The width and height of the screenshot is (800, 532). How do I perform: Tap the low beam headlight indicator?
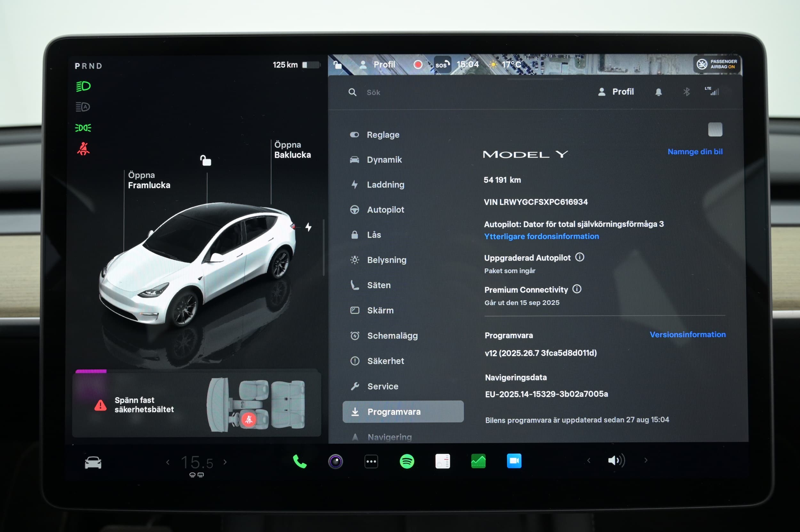[83, 86]
